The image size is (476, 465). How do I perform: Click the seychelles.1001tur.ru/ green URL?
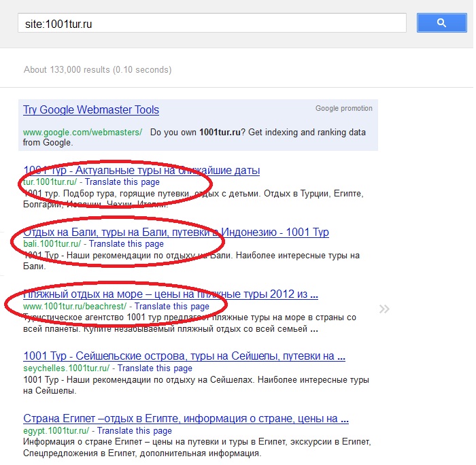[x=66, y=368]
